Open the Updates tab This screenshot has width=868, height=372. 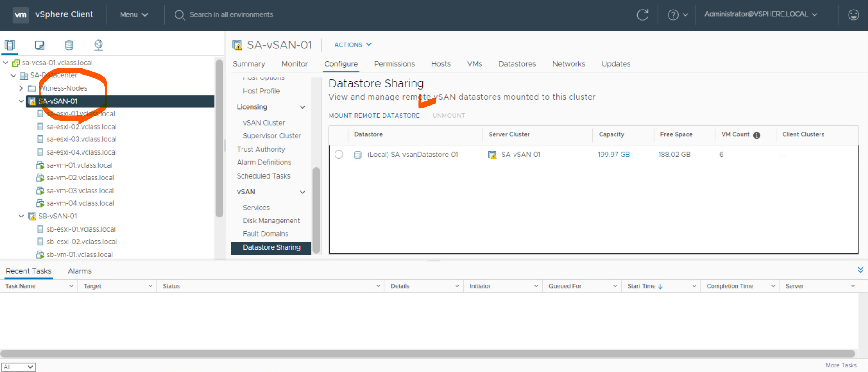click(616, 64)
